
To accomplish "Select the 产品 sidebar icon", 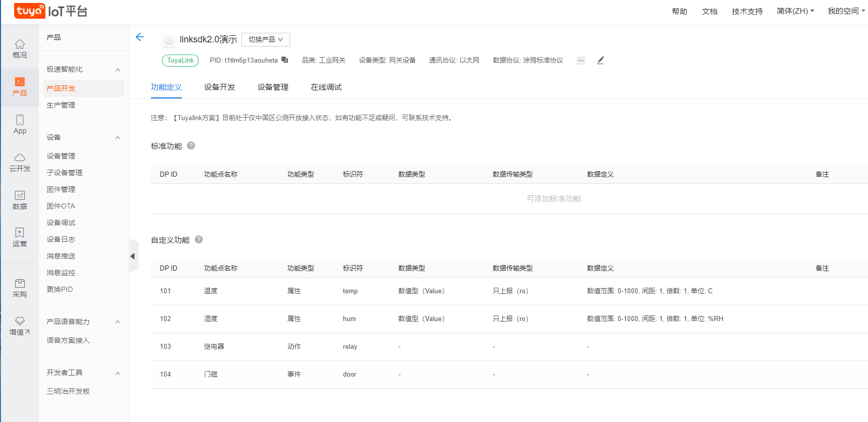I will (x=20, y=87).
